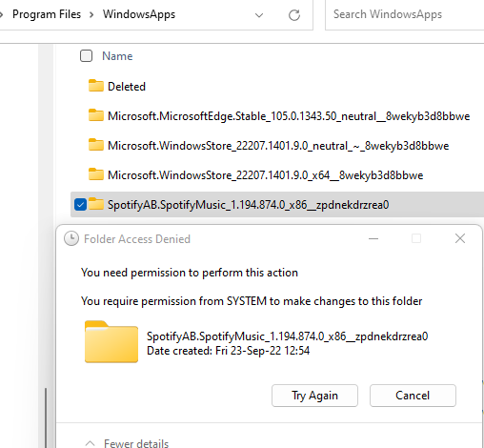The image size is (484, 448).
Task: Click the large folder icon in dialog
Action: pyautogui.click(x=111, y=342)
